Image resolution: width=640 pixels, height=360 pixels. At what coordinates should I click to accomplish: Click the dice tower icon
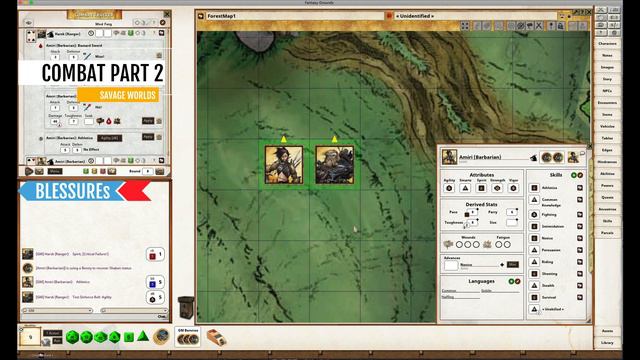186,308
